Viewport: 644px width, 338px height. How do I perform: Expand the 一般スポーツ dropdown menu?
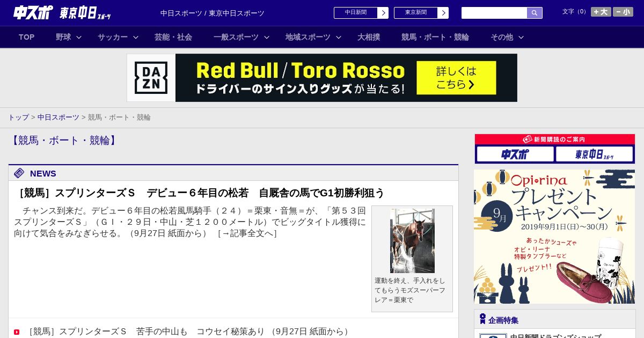tap(241, 37)
